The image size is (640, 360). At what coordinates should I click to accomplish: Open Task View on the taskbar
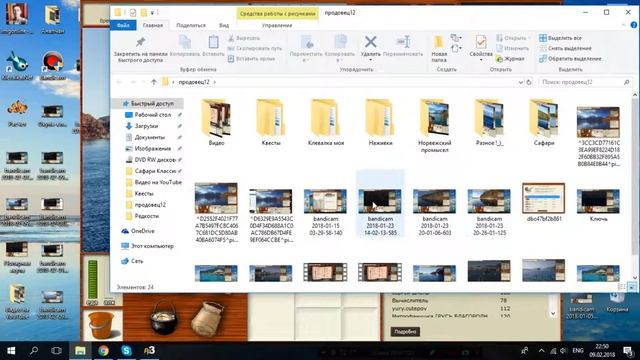tap(57, 351)
